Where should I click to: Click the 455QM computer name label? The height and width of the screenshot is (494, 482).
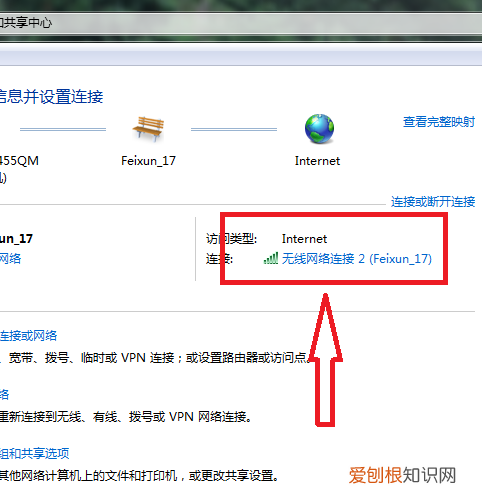[x=19, y=161]
